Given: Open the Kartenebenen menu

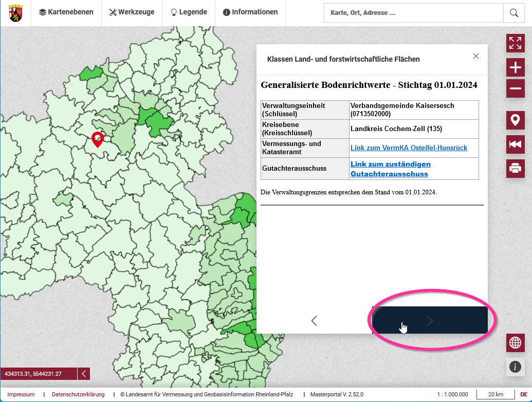Looking at the screenshot, I should (x=66, y=12).
